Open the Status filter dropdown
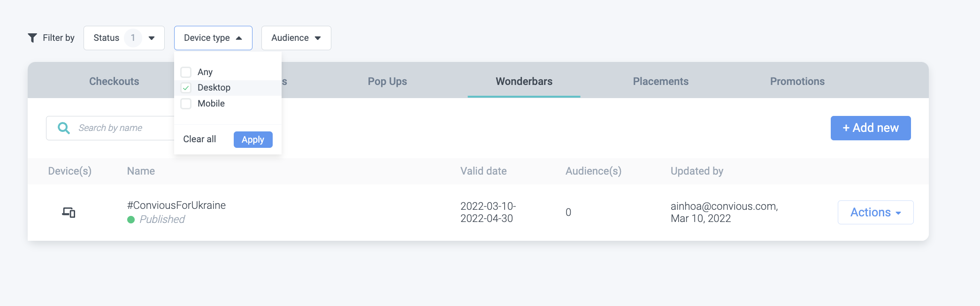Image resolution: width=980 pixels, height=306 pixels. 124,38
